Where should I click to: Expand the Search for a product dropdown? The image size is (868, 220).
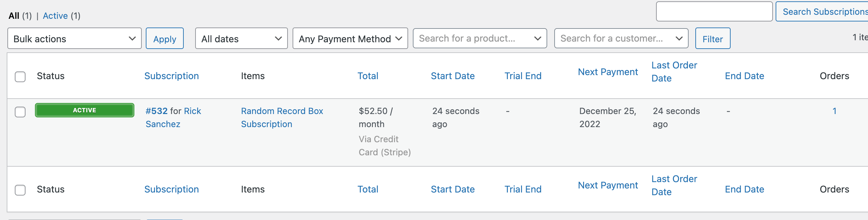click(x=480, y=38)
